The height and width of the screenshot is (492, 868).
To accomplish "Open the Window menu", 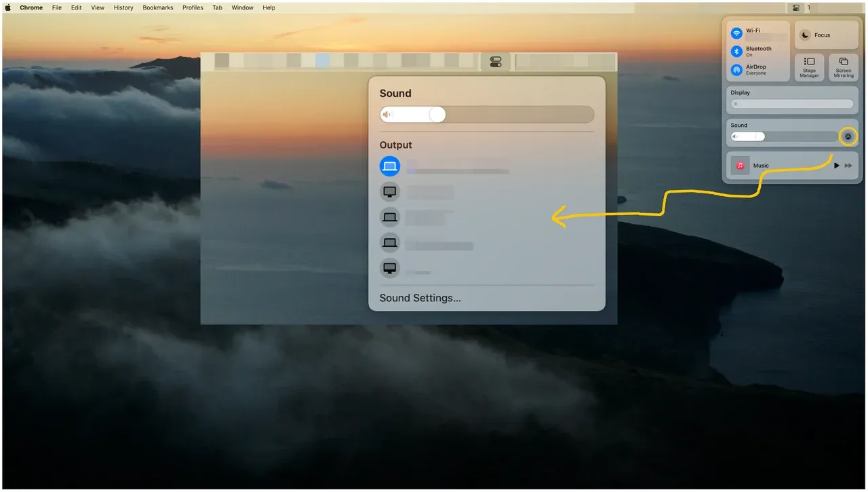I will tap(242, 7).
